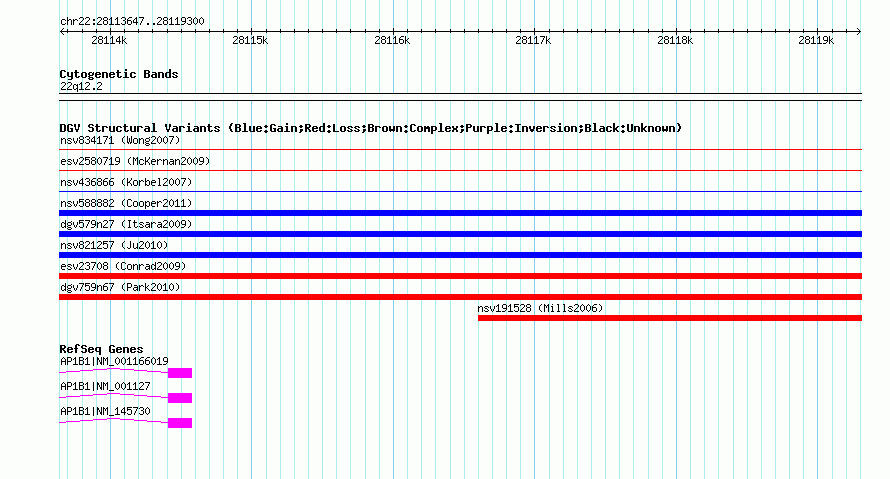Open AP1B1|NM_001166019 gene label
Image resolution: width=890 pixels, height=479 pixels.
(114, 362)
